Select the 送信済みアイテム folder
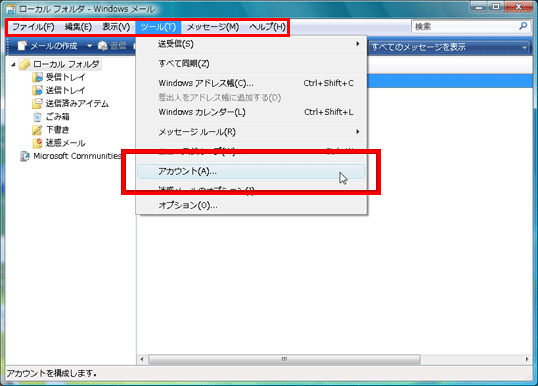The height and width of the screenshot is (386, 538). point(77,103)
